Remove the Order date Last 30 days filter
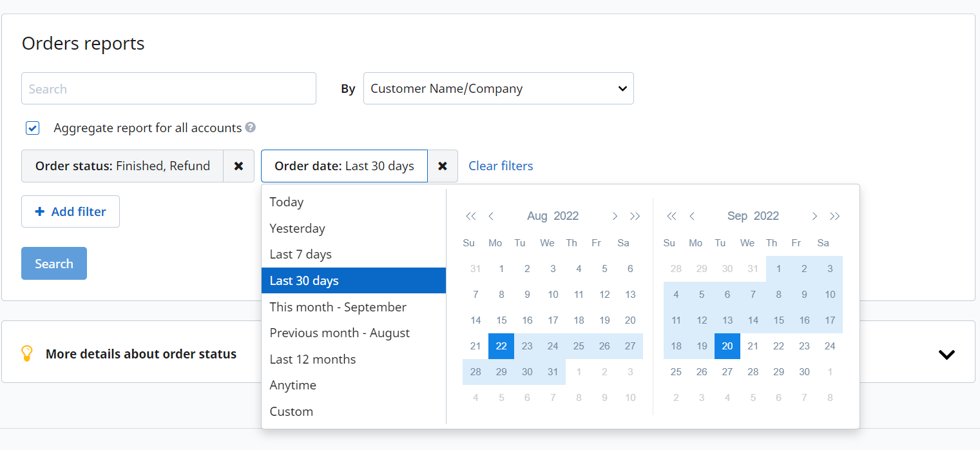 click(x=443, y=166)
